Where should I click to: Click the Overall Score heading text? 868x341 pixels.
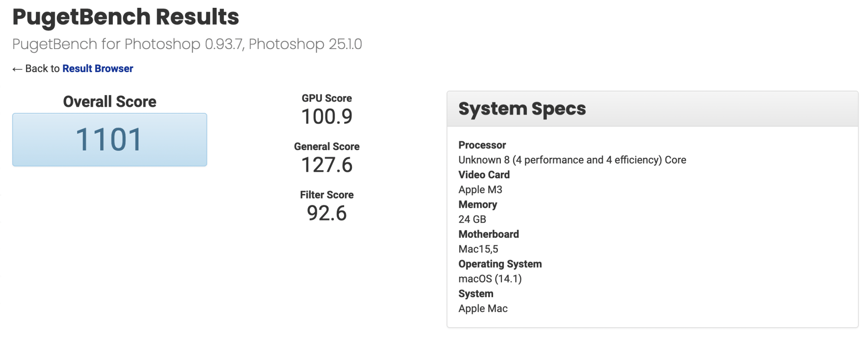click(110, 102)
